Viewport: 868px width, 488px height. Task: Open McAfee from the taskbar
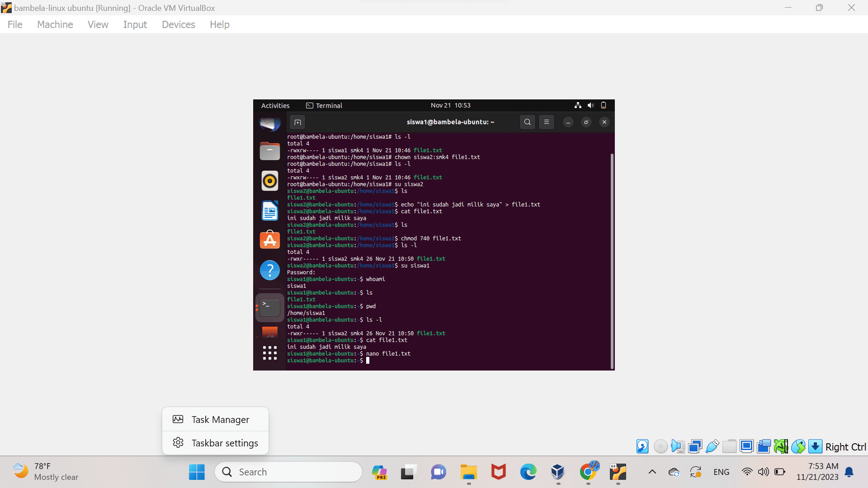[498, 472]
